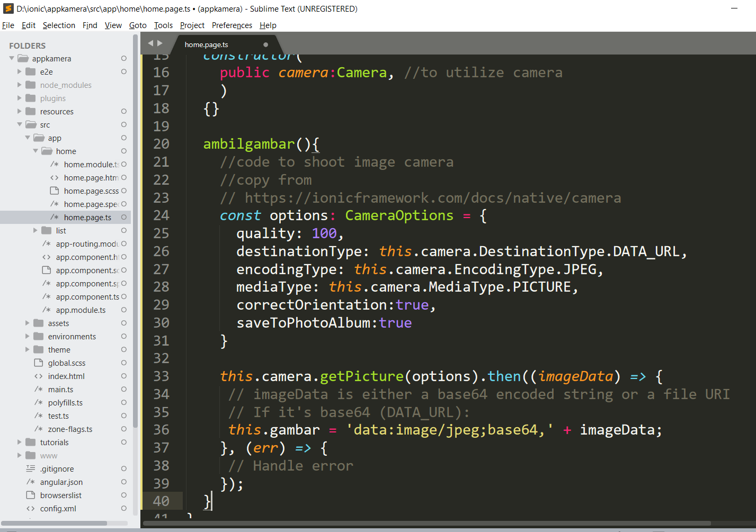Expand the assets folder
This screenshot has height=532, width=756.
tap(28, 323)
